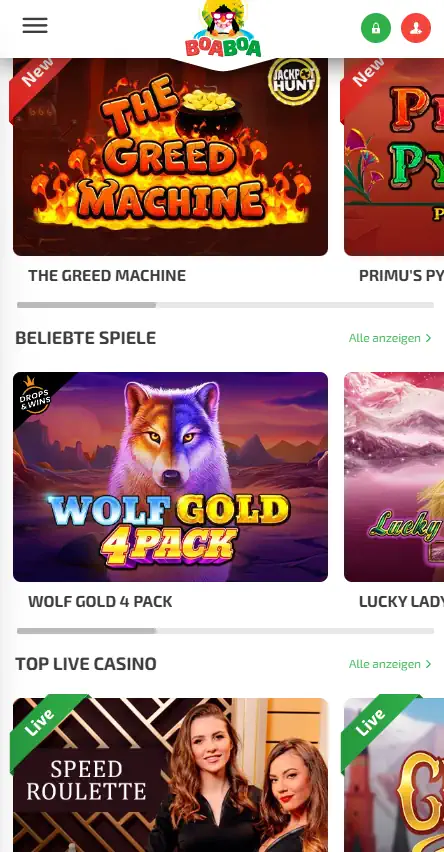
Task: Open Primu's game thumbnail
Action: click(x=394, y=157)
